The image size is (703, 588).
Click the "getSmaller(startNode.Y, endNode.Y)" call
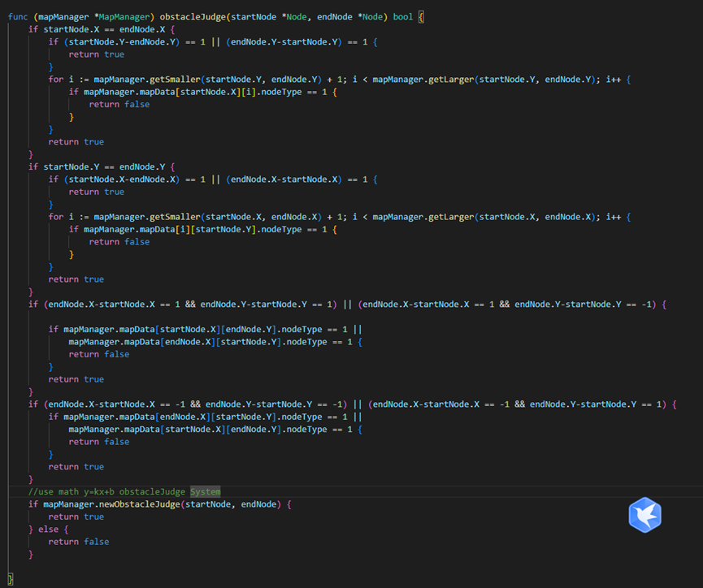click(236, 80)
